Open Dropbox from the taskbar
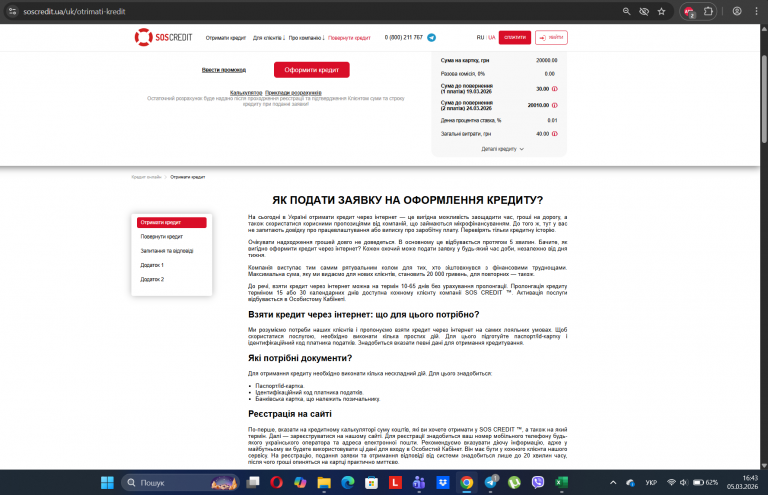Screen dimensions: 768x495 click(443, 483)
